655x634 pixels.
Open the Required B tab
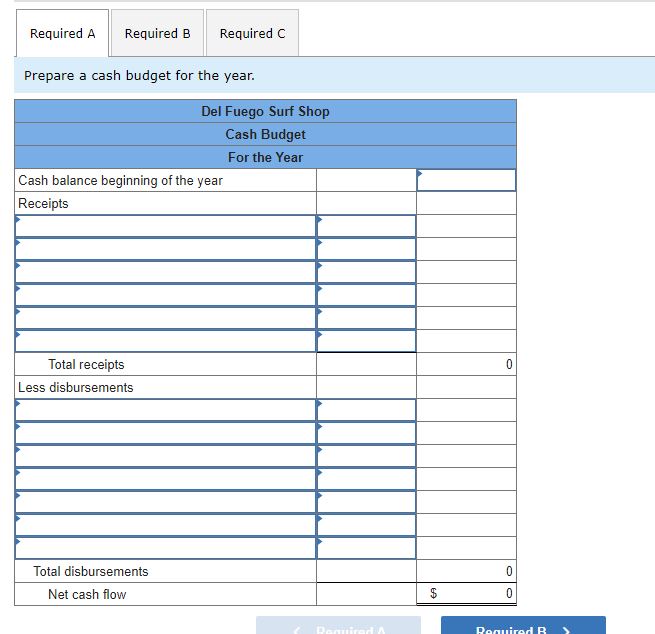(157, 33)
